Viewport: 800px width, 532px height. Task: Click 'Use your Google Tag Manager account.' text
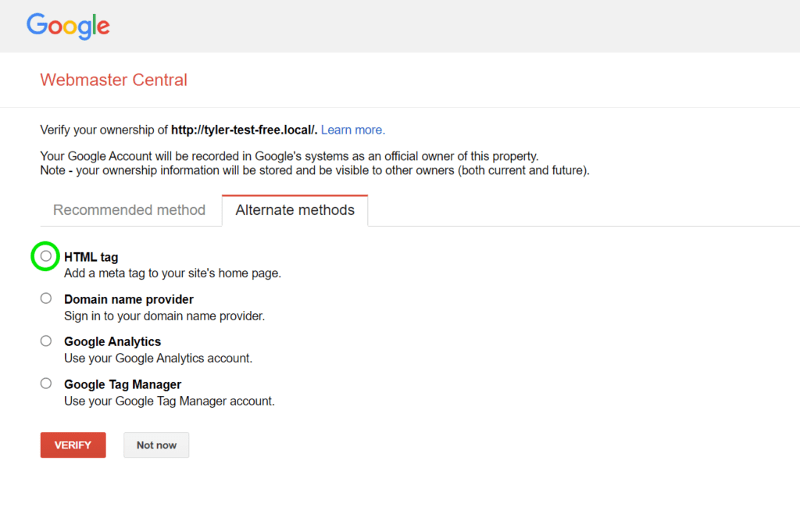click(x=170, y=402)
